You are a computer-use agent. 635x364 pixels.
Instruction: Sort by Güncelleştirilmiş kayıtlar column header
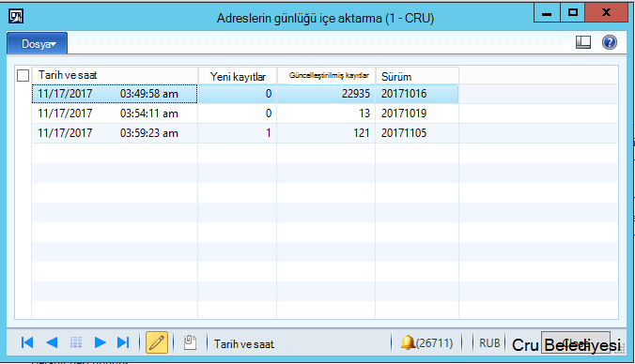(326, 75)
